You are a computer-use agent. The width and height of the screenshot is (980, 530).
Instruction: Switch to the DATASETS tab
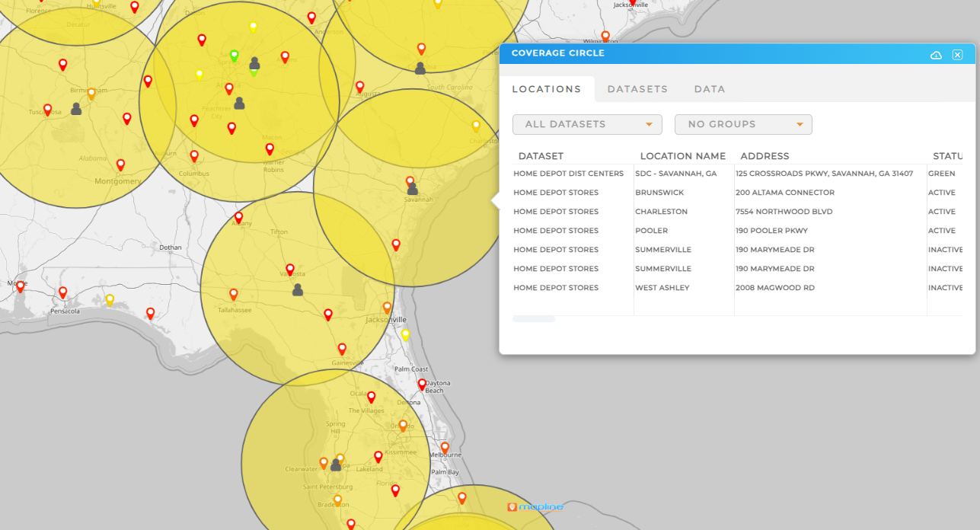click(637, 89)
